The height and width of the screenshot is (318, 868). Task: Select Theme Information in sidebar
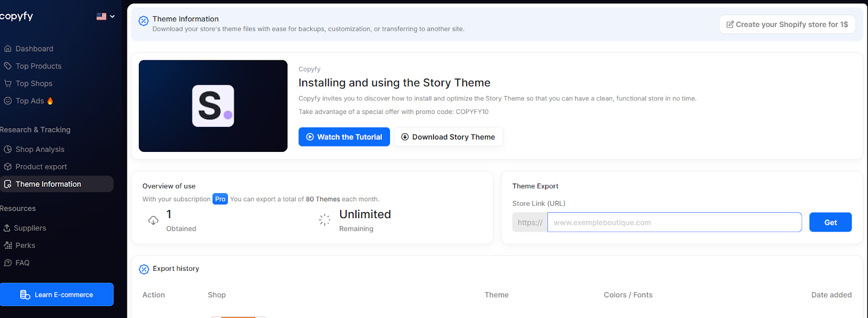tap(56, 184)
